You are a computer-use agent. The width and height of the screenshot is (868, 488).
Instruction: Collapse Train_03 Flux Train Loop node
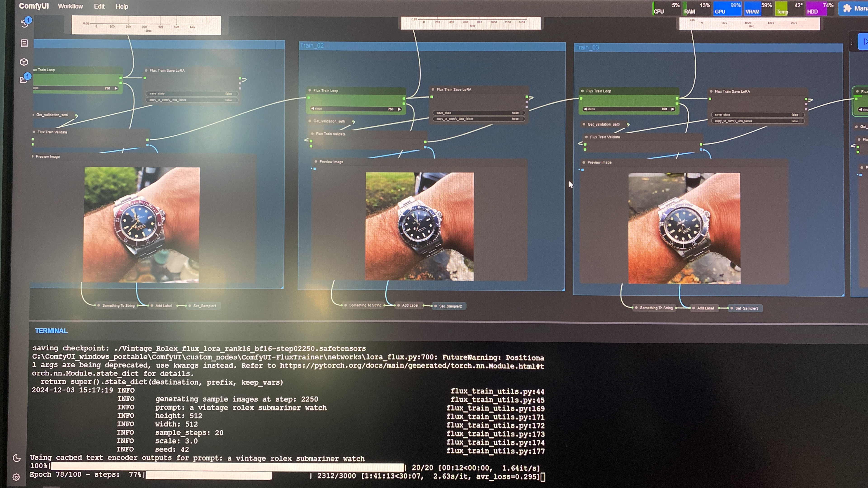583,91
